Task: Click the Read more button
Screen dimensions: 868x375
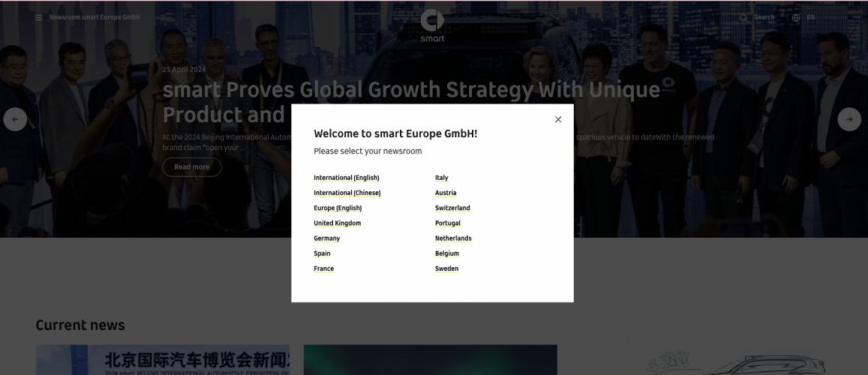Action: pos(192,167)
